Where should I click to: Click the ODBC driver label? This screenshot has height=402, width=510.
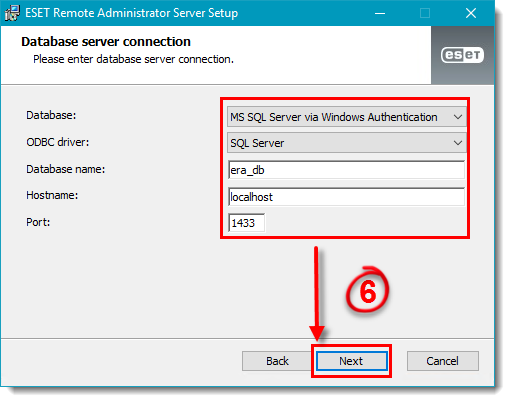(x=58, y=142)
